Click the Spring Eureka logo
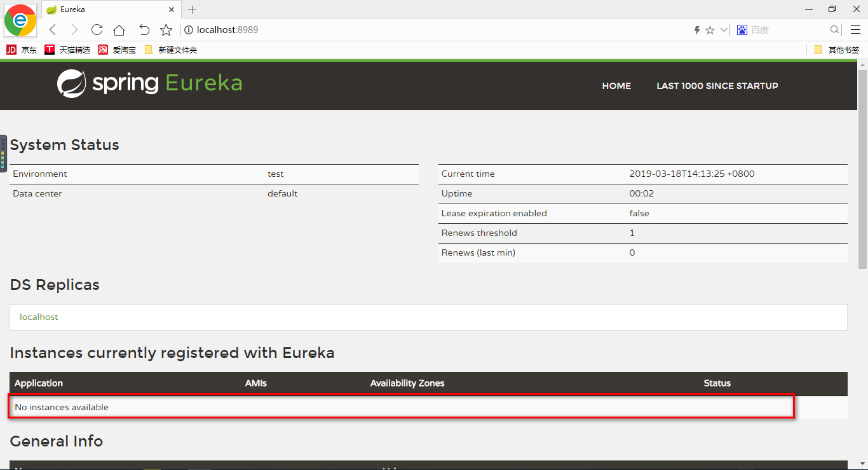The height and width of the screenshot is (470, 868). tap(149, 83)
